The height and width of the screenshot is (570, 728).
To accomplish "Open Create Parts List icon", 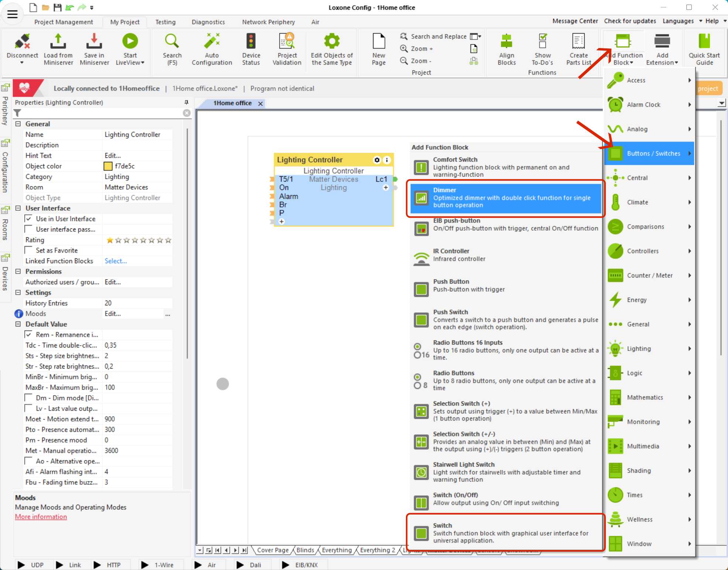I will click(578, 41).
